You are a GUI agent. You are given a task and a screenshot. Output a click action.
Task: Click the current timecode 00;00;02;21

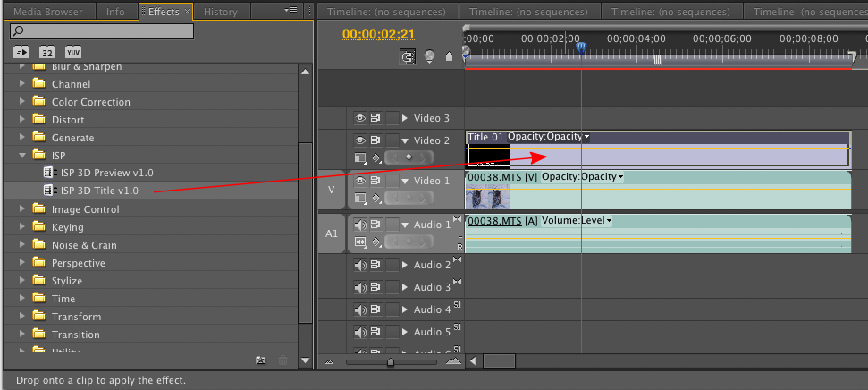pos(378,34)
